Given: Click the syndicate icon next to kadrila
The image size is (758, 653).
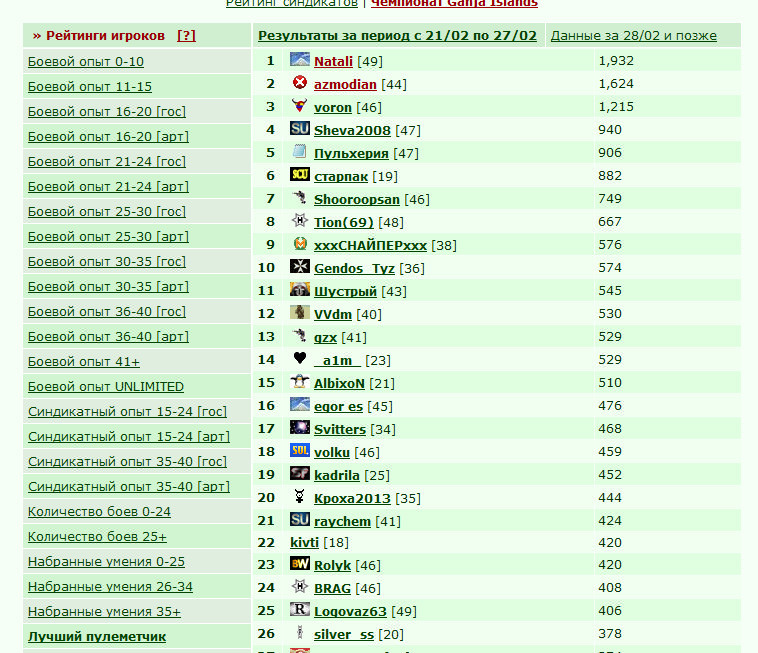Looking at the screenshot, I should pos(300,473).
